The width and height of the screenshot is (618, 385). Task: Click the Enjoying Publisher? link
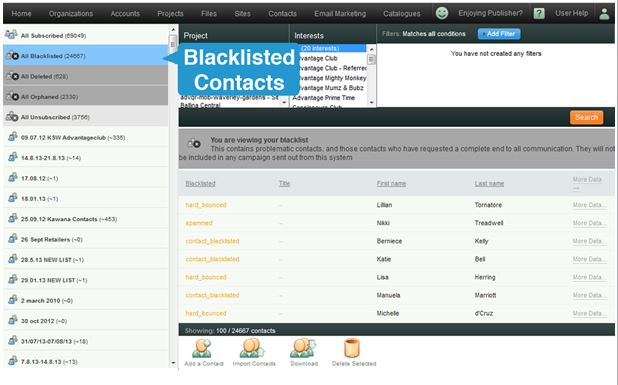(x=490, y=13)
